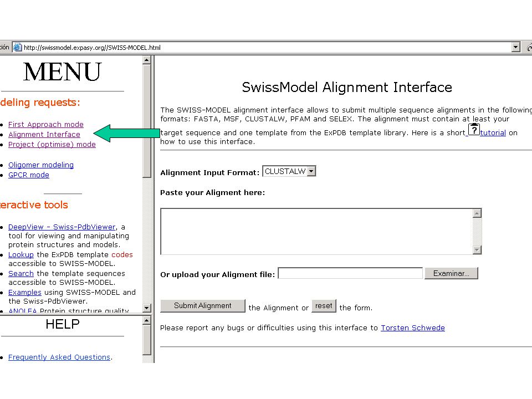The width and height of the screenshot is (532, 399).
Task: Open the Examples link
Action: coord(25,293)
